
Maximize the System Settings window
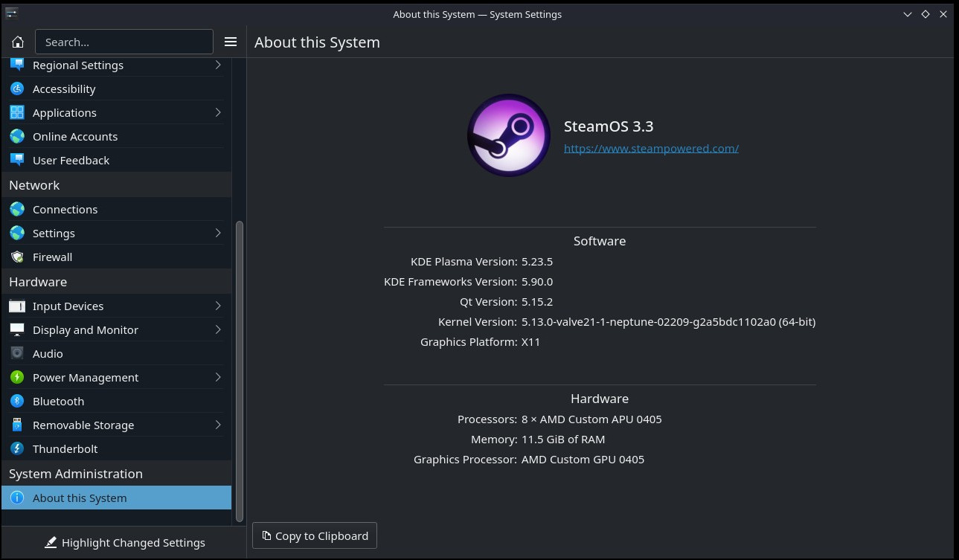point(926,14)
